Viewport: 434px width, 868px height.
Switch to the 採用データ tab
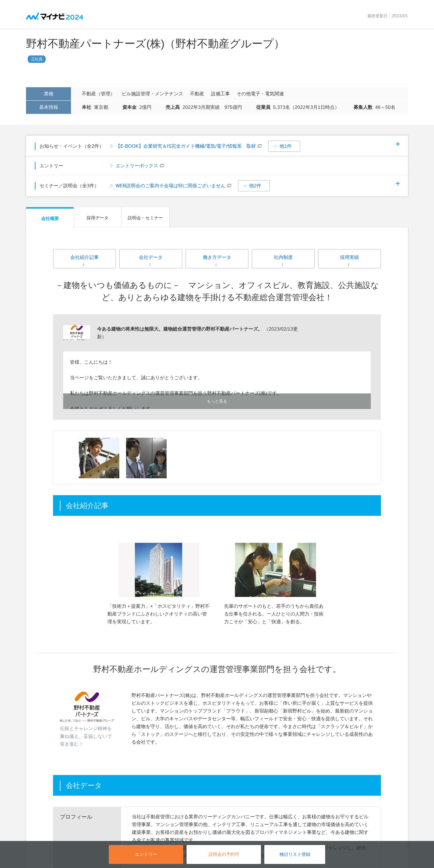pyautogui.click(x=97, y=218)
